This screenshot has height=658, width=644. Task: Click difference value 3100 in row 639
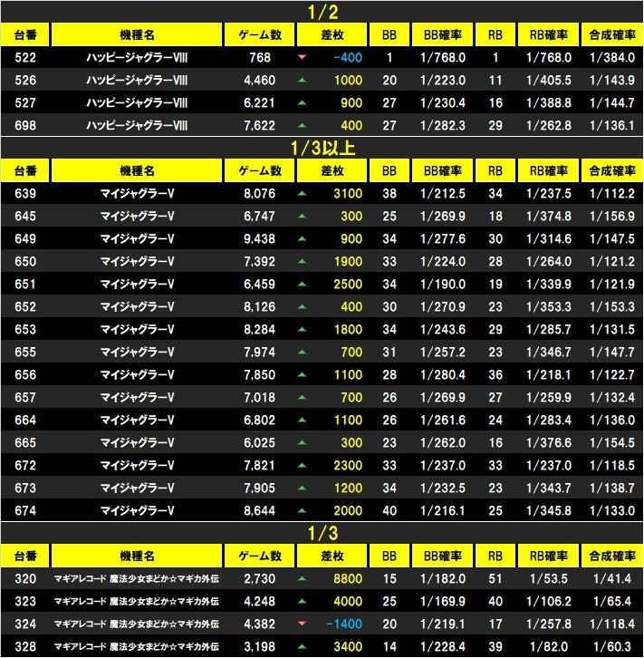pos(348,193)
